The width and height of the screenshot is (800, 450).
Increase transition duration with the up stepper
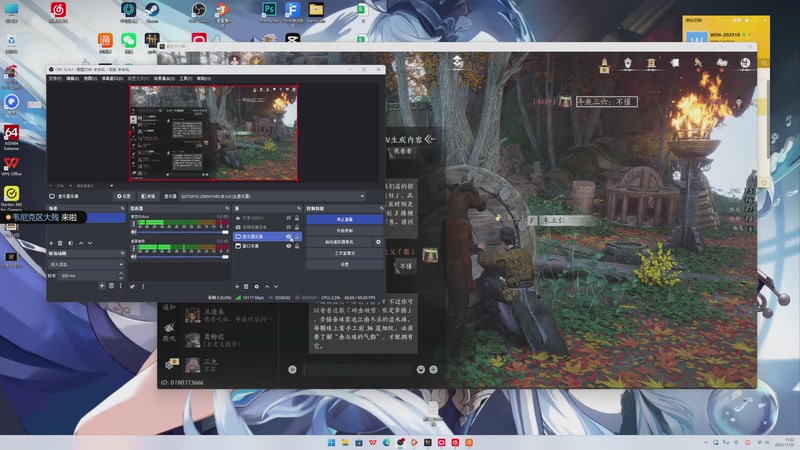[x=121, y=273]
